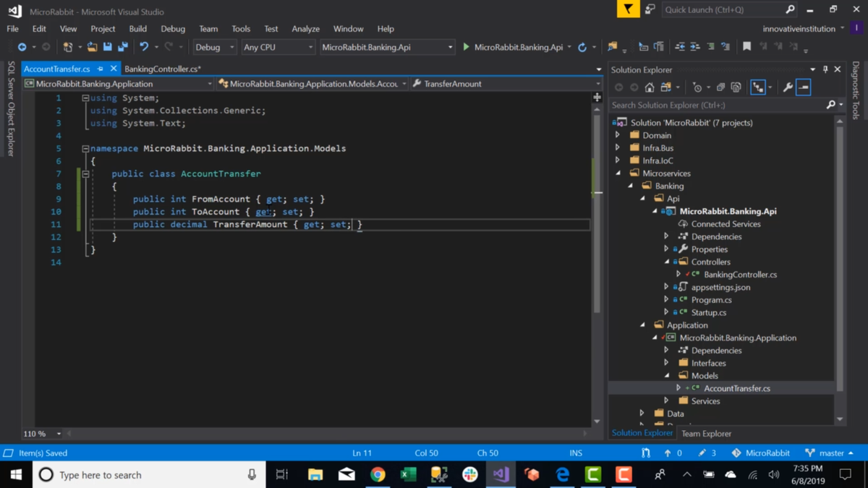Switch to the BankingController.cs tab

[x=163, y=69]
